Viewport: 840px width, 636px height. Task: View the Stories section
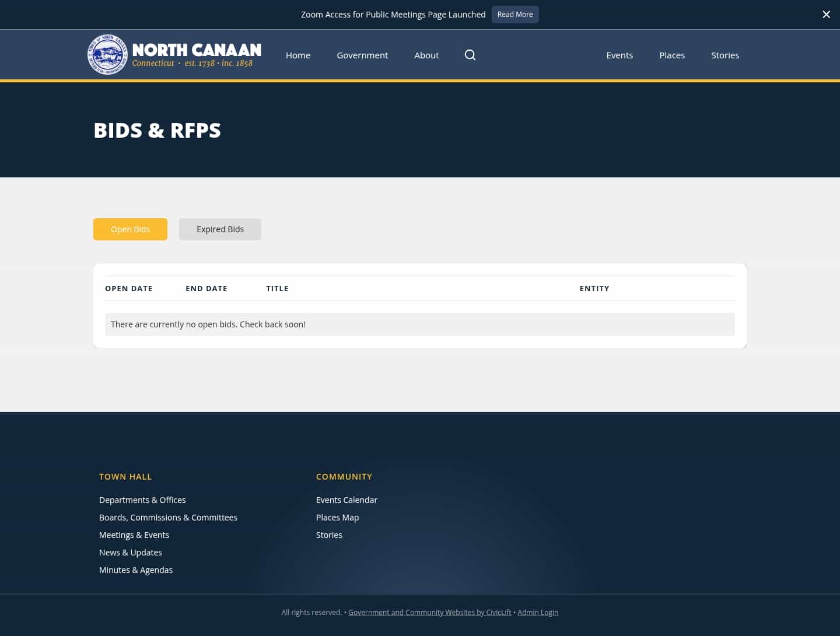point(725,55)
